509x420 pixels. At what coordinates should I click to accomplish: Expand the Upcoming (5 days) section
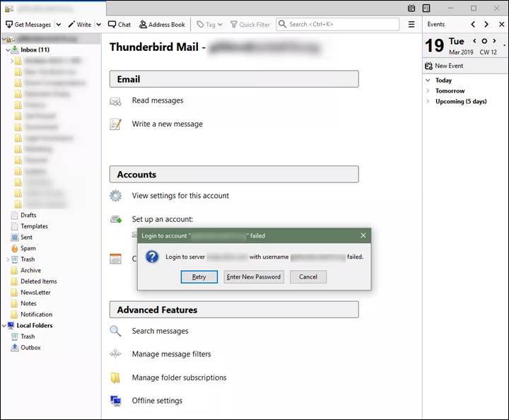428,101
